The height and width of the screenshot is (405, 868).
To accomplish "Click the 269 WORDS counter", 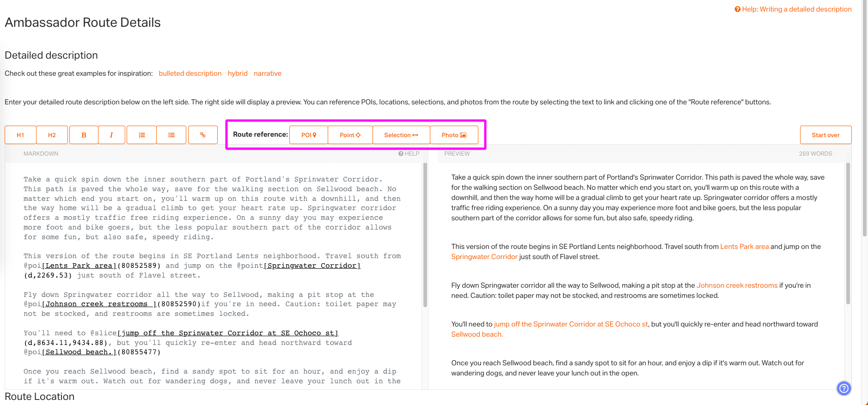I will 815,154.
